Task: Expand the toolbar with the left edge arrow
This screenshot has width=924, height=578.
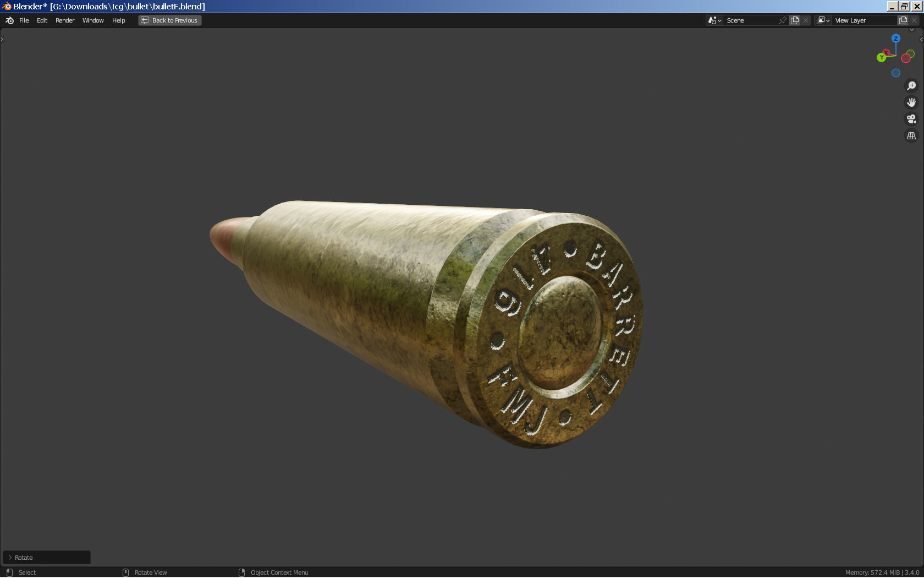Action: point(2,39)
